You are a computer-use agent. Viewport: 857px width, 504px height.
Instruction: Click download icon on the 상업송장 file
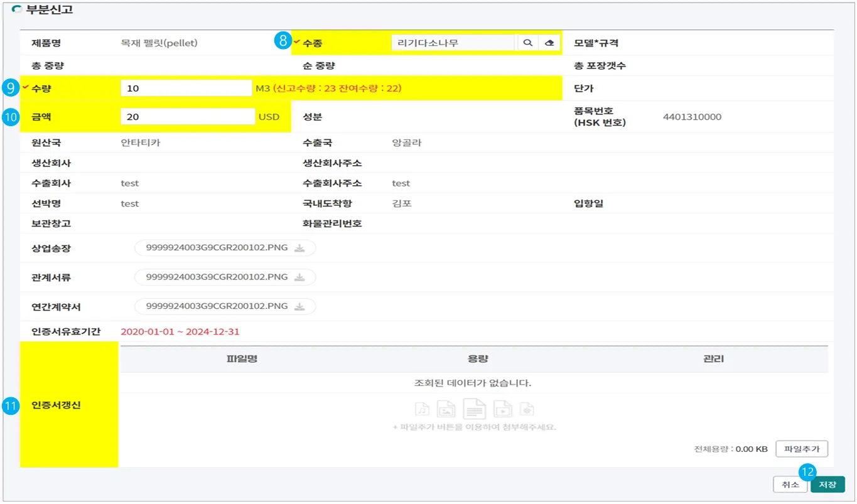click(299, 248)
